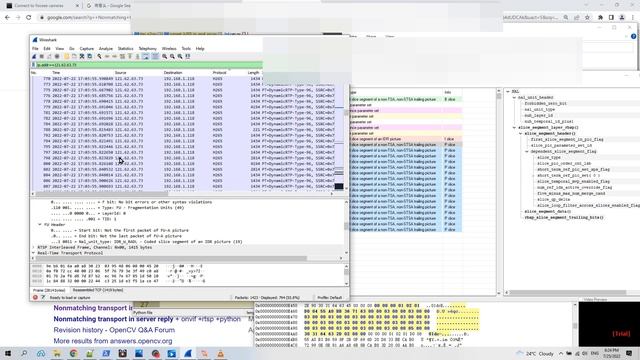This screenshot has width=640, height=360.
Task: Click the find packet magnifier icon
Action: pos(99,56)
